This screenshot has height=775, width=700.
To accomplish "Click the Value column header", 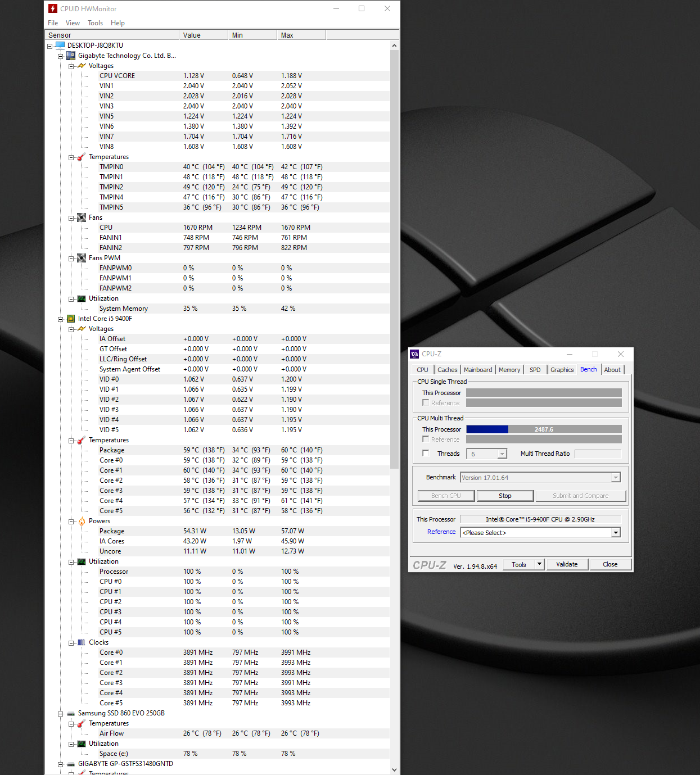I will click(x=204, y=35).
